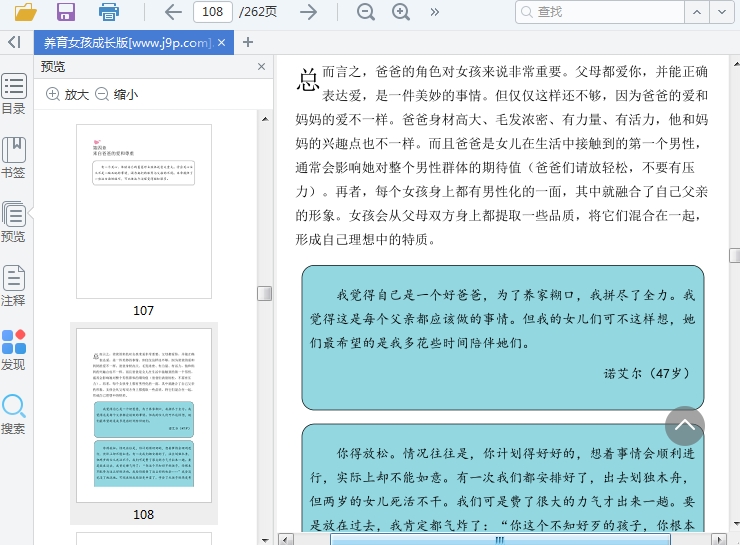Select the page 107 thumbnail

pyautogui.click(x=144, y=211)
